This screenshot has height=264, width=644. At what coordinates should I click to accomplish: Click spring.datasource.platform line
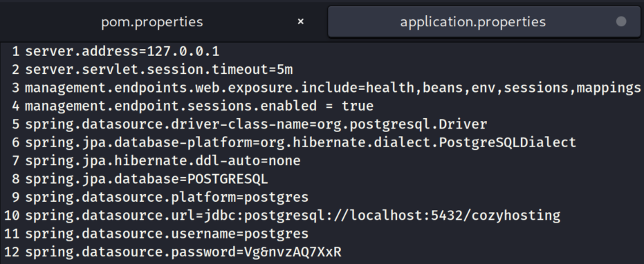coord(167,197)
